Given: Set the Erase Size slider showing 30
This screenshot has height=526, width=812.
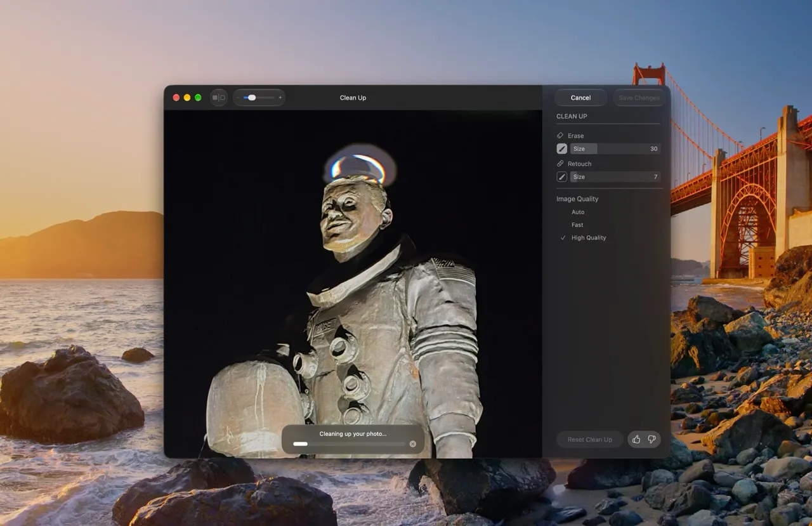Looking at the screenshot, I should (x=615, y=148).
